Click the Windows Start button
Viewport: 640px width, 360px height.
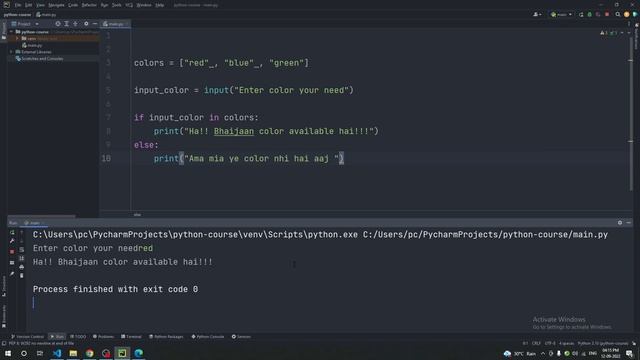click(8, 353)
